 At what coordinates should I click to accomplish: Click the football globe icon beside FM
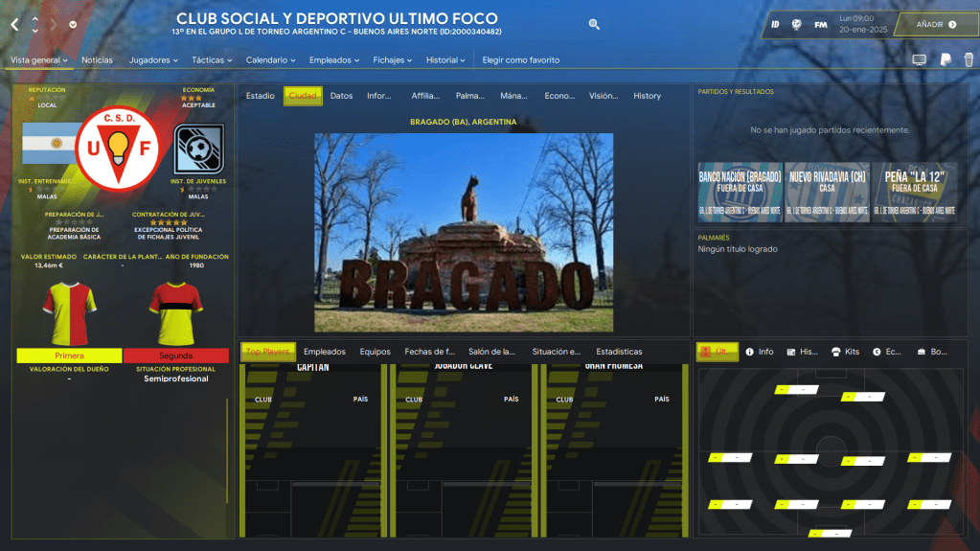[x=796, y=25]
